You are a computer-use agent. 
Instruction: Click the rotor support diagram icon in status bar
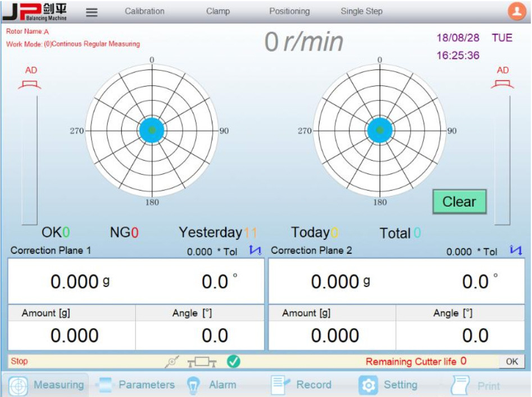click(x=202, y=362)
